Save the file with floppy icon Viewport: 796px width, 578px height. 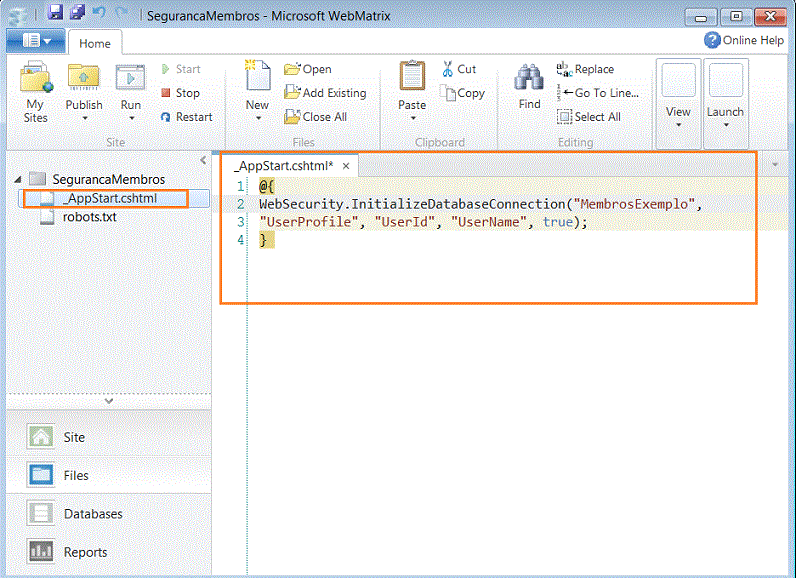point(55,12)
